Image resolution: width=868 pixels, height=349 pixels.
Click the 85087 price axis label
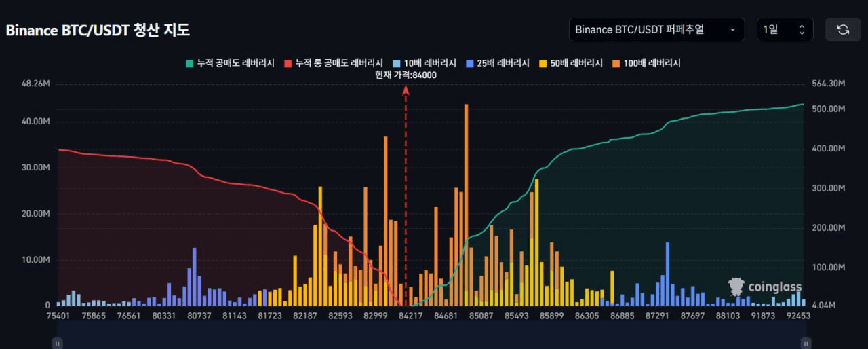tap(481, 316)
